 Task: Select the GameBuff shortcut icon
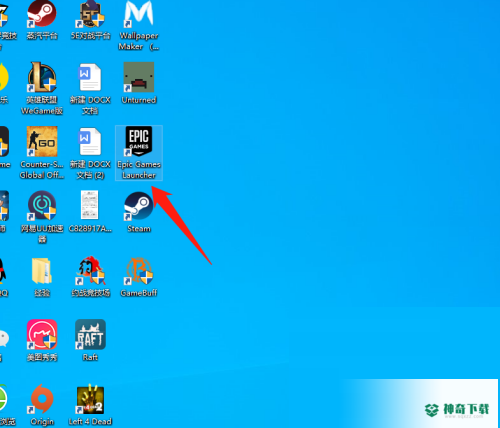(139, 271)
